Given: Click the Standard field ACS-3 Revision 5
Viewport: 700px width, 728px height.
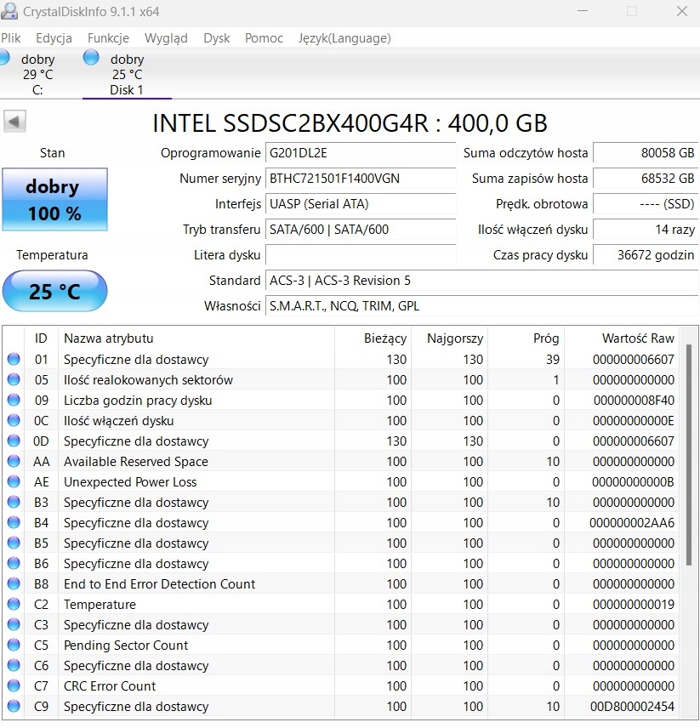Looking at the screenshot, I should coord(481,281).
